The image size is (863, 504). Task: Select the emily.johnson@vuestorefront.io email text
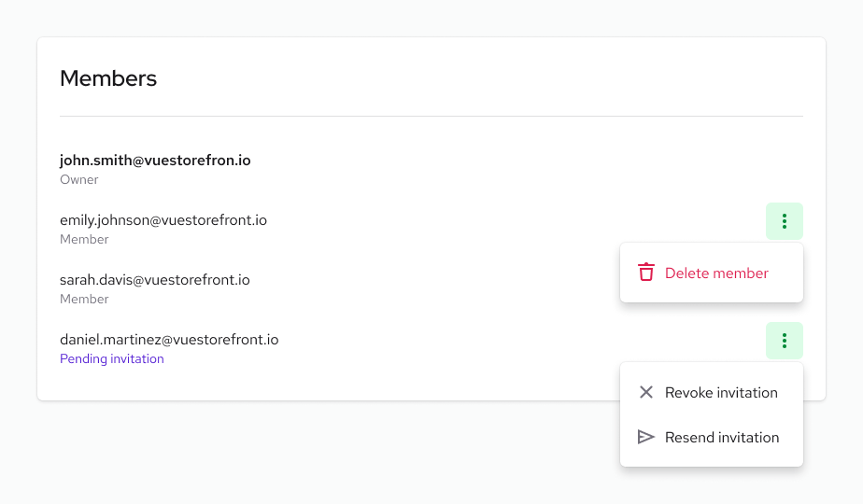click(163, 220)
